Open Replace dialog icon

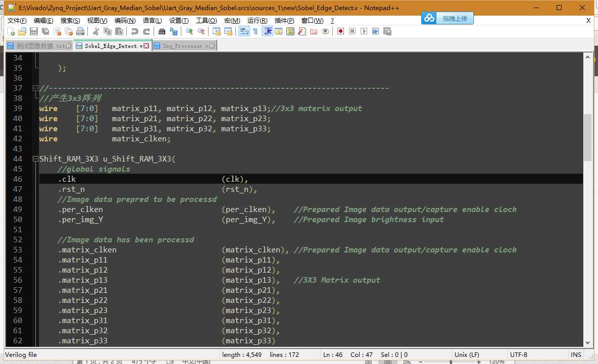tap(174, 31)
